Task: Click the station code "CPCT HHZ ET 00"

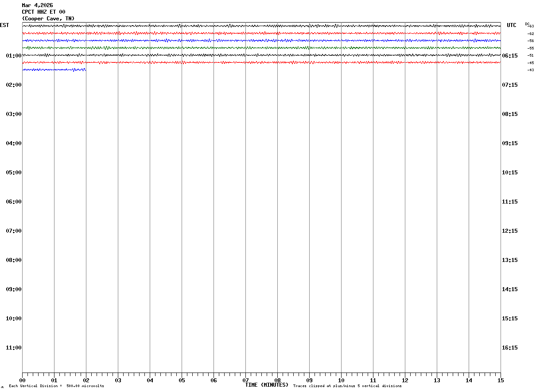Action: (x=43, y=12)
